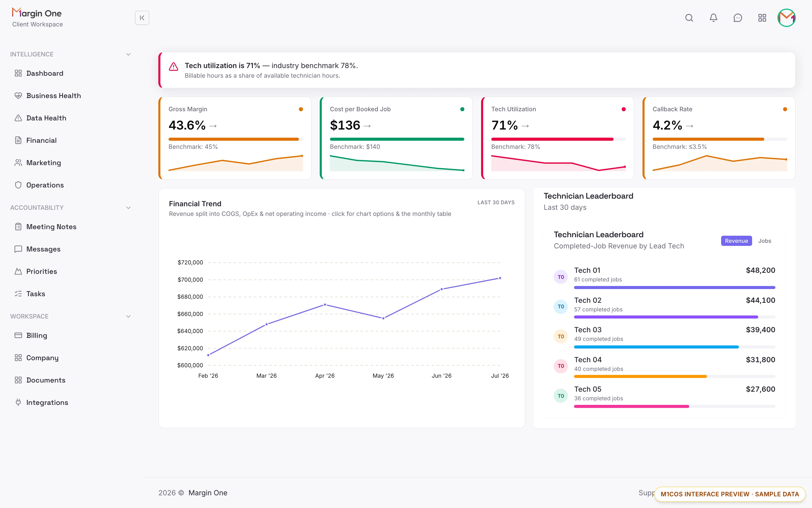Image resolution: width=812 pixels, height=508 pixels.
Task: Click the Integrations plug icon
Action: [18, 403]
